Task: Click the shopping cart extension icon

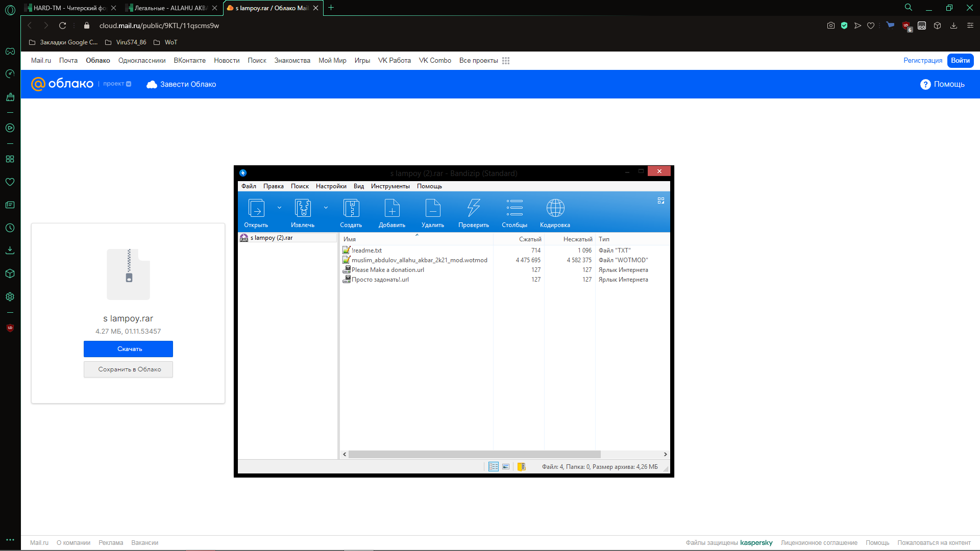Action: pos(890,25)
